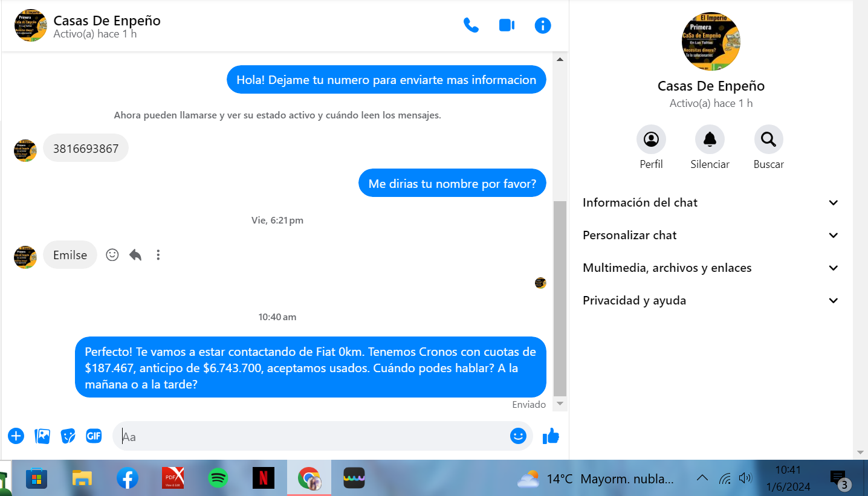868x496 pixels.
Task: Open the chat header profile picture
Action: coord(31,25)
